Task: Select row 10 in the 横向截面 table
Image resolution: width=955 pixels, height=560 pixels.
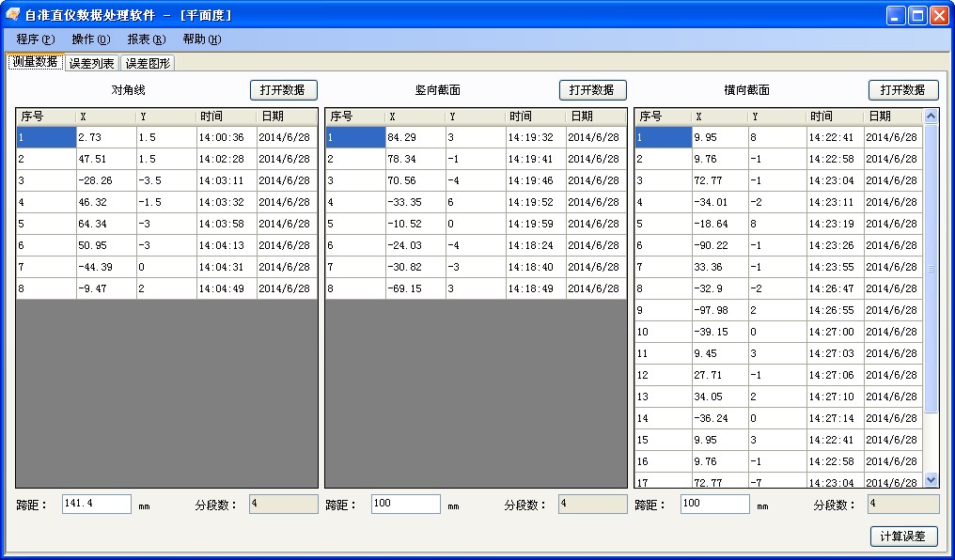Action: tap(733, 332)
